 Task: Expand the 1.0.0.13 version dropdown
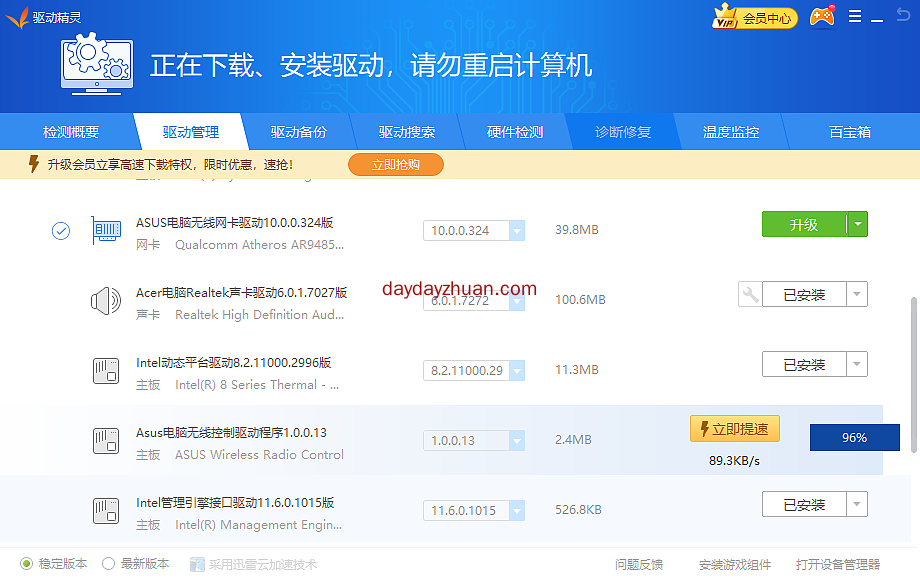517,440
